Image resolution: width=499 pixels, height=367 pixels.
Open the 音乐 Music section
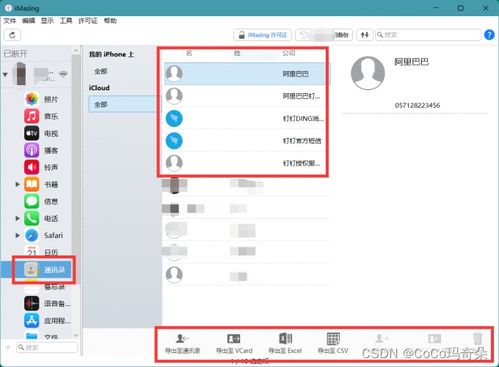42,116
